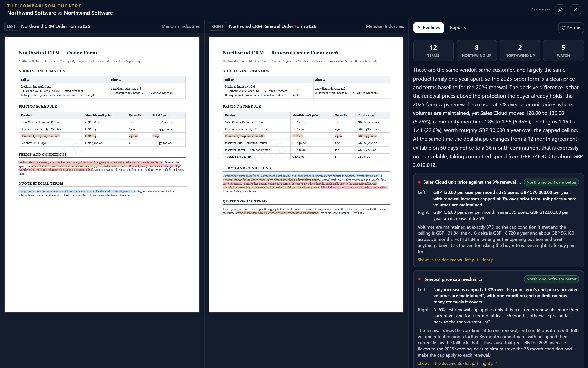Click the 'Platform Plus - Unlimited Edition' product row
This screenshot has width=588, height=368.
click(306, 143)
